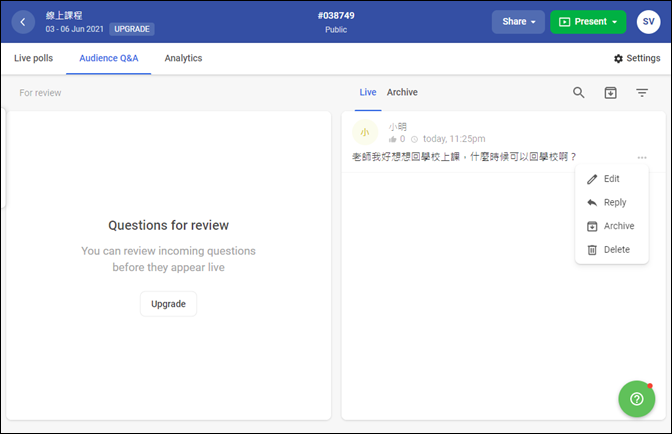This screenshot has width=672, height=434.
Task: Select the Audience Q&A tab
Action: click(x=109, y=58)
